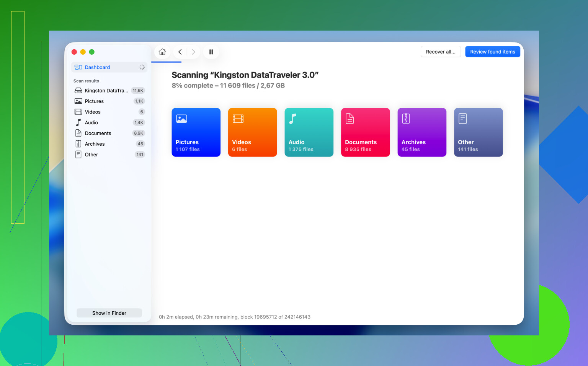Pause the running scan
This screenshot has width=588, height=366.
coord(211,52)
